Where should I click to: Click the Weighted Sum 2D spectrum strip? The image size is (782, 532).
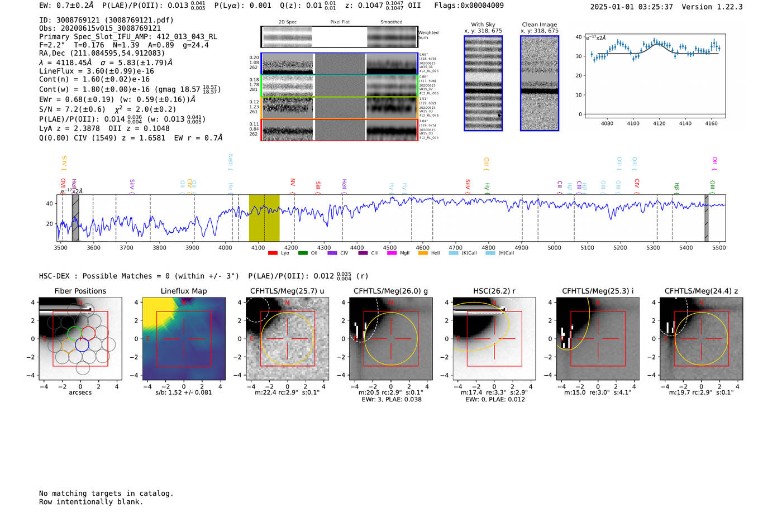(339, 37)
